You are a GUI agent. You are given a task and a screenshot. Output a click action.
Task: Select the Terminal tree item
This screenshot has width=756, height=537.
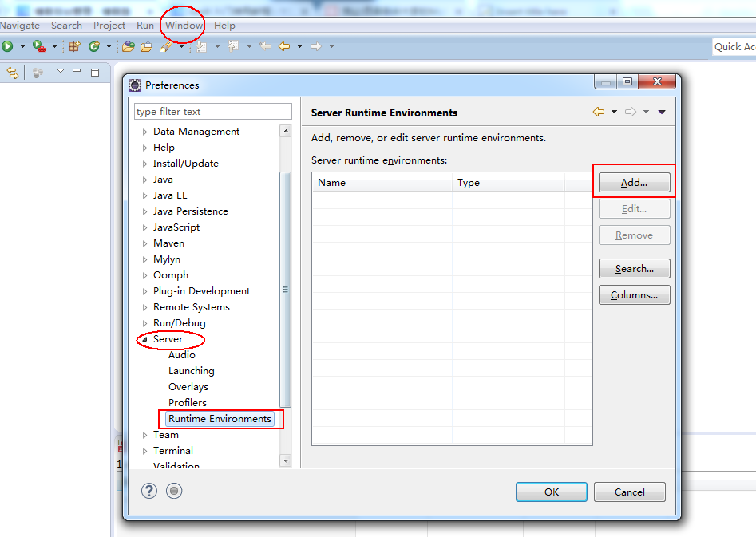pyautogui.click(x=173, y=451)
